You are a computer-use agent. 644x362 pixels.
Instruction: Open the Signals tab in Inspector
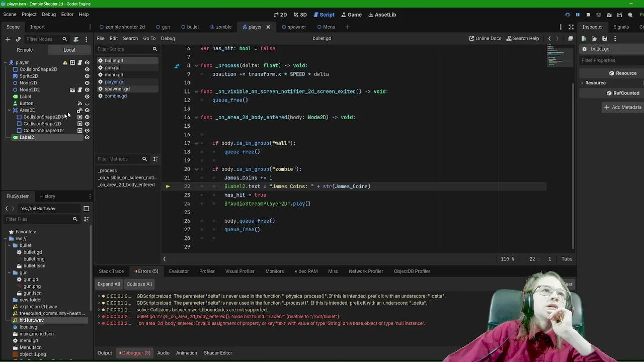coord(621,27)
